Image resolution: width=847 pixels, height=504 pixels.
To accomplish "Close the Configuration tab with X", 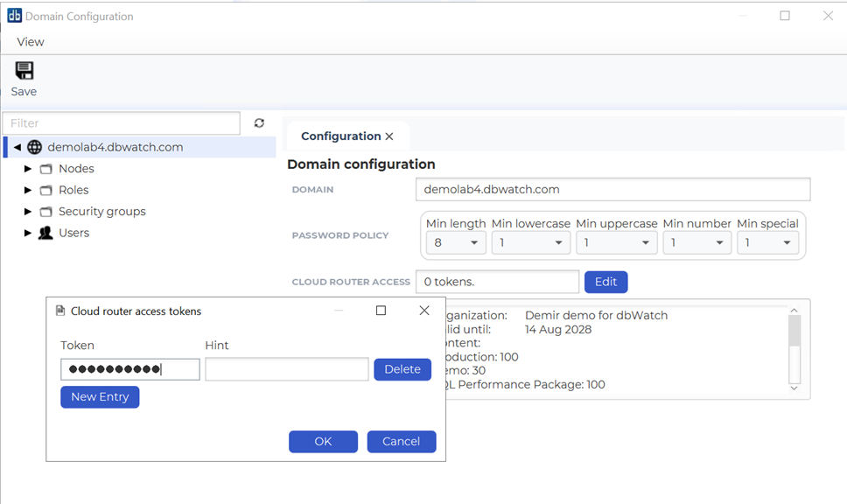I will click(x=389, y=136).
